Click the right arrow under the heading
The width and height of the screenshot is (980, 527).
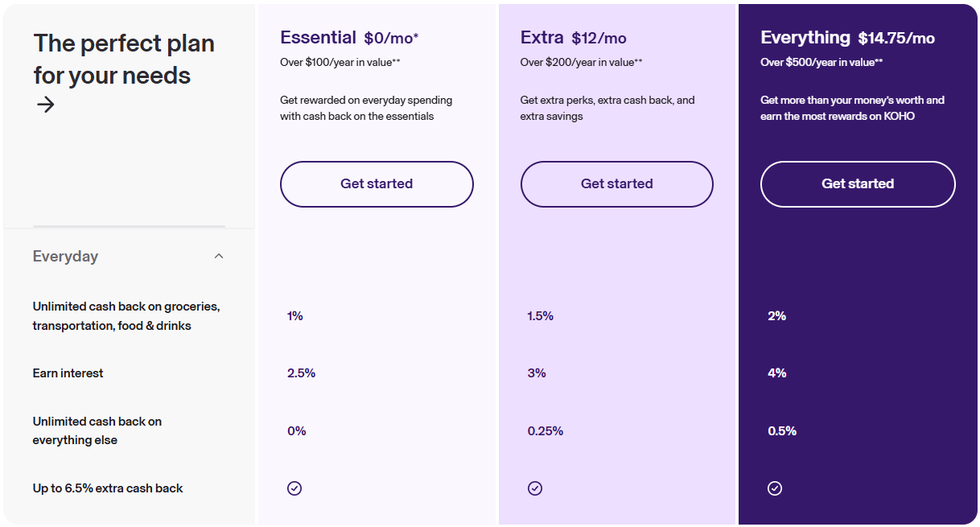[46, 105]
